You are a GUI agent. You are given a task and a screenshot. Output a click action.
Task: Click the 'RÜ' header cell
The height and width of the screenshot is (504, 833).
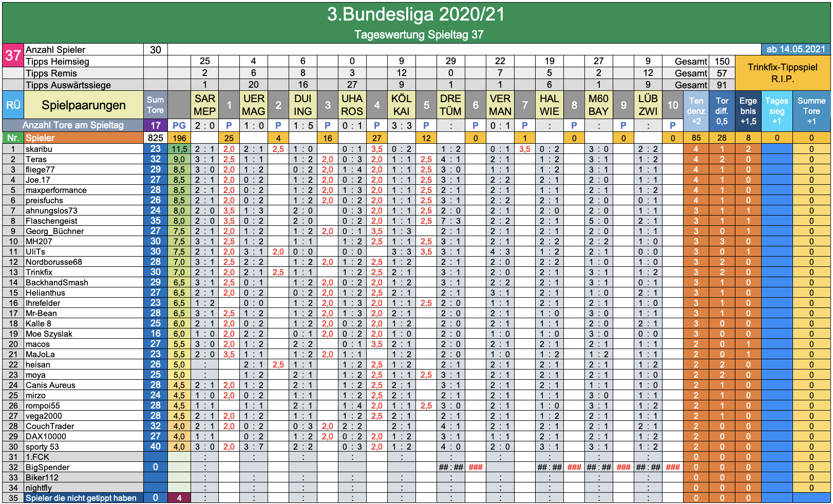13,105
